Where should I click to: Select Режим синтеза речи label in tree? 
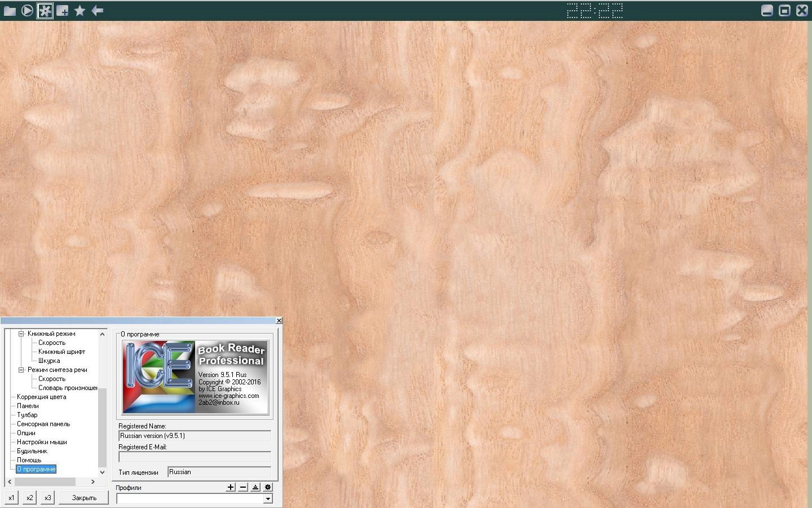click(x=58, y=370)
